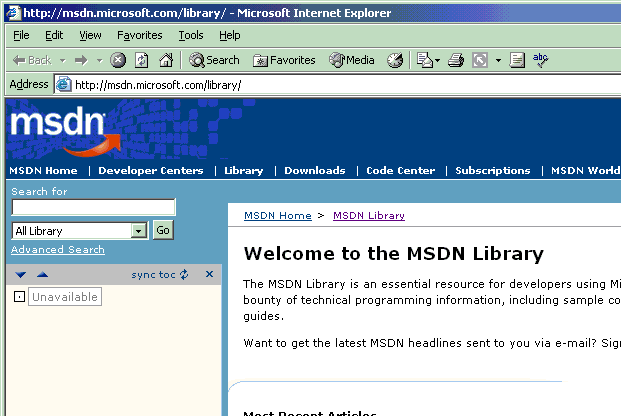Open the Library nav link
The image size is (621, 416).
[244, 170]
